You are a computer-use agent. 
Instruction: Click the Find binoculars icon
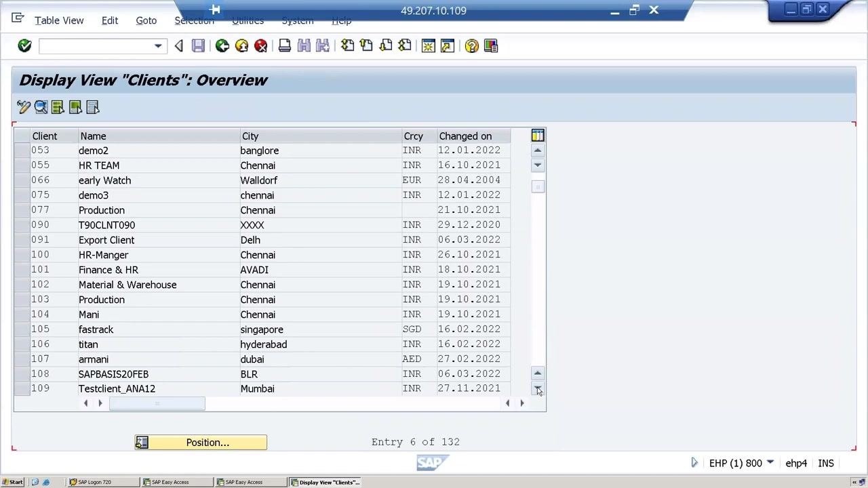click(304, 46)
